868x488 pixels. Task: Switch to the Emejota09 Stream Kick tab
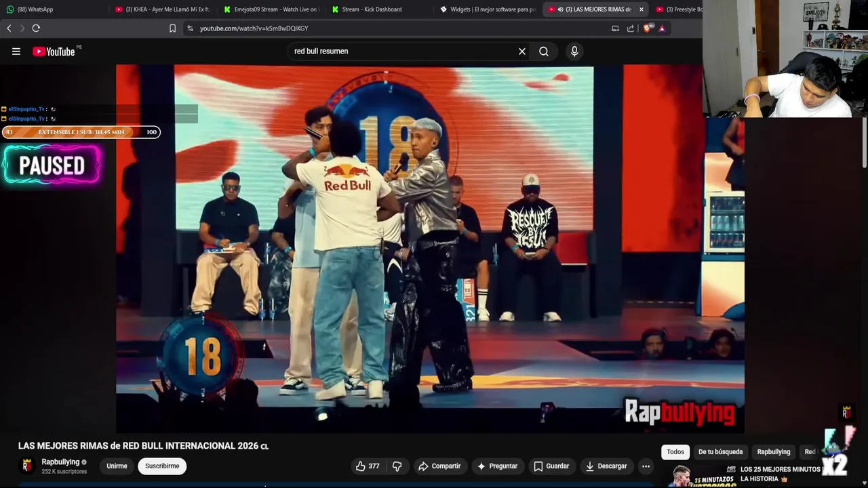tap(270, 9)
